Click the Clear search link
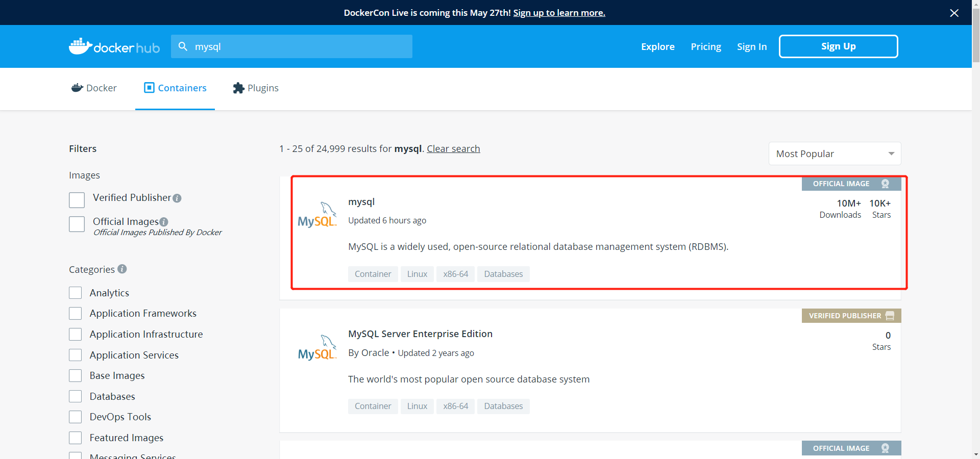Screen dimensions: 980x459 [453, 148]
